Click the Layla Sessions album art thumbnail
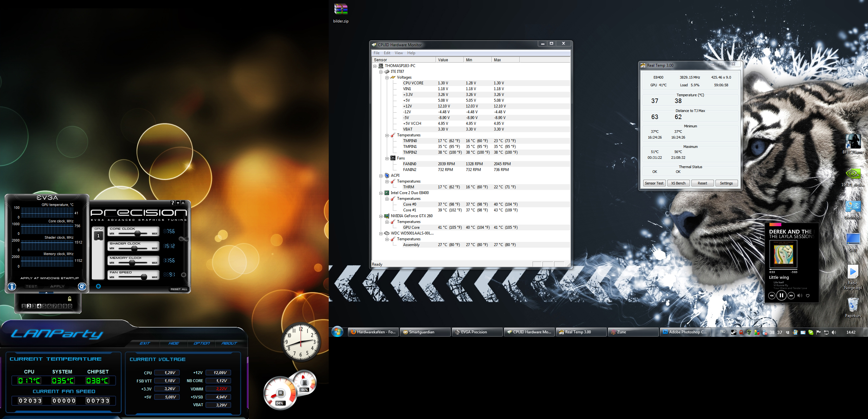 tap(784, 254)
